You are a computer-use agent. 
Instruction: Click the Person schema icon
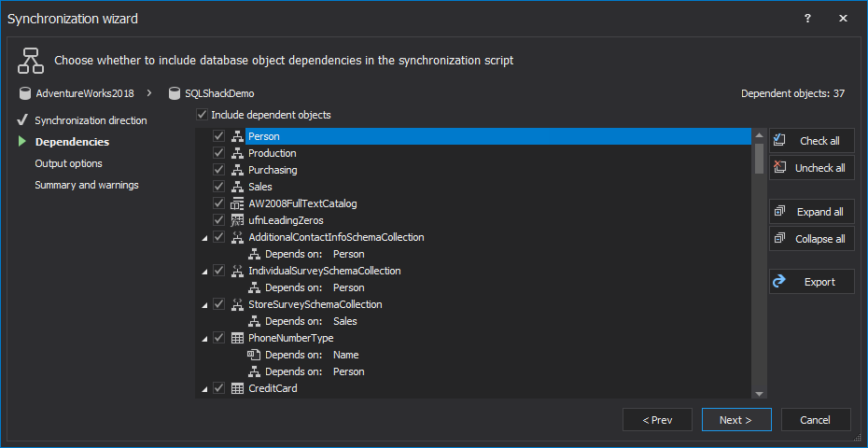click(x=237, y=136)
